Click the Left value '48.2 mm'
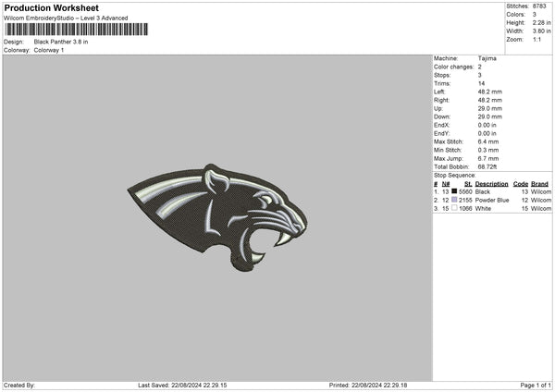Image resolution: width=555 pixels, height=392 pixels. (x=490, y=92)
